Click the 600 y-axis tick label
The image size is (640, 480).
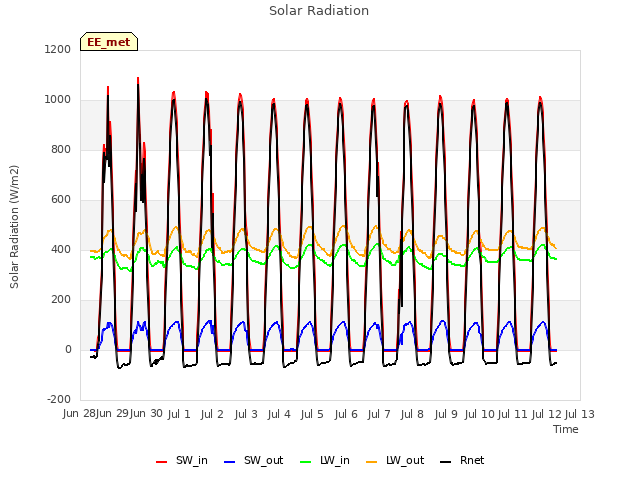pos(61,199)
